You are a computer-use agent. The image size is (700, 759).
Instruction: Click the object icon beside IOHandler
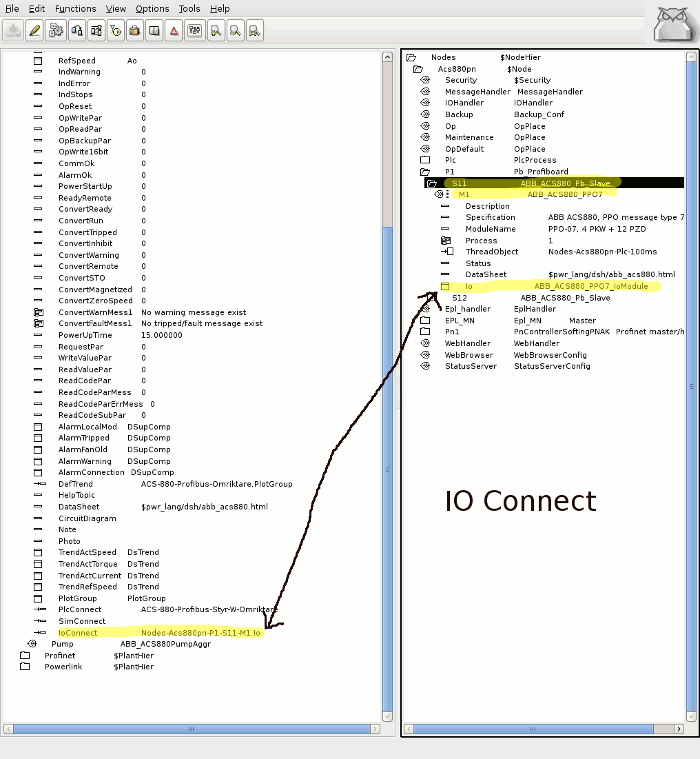(425, 103)
